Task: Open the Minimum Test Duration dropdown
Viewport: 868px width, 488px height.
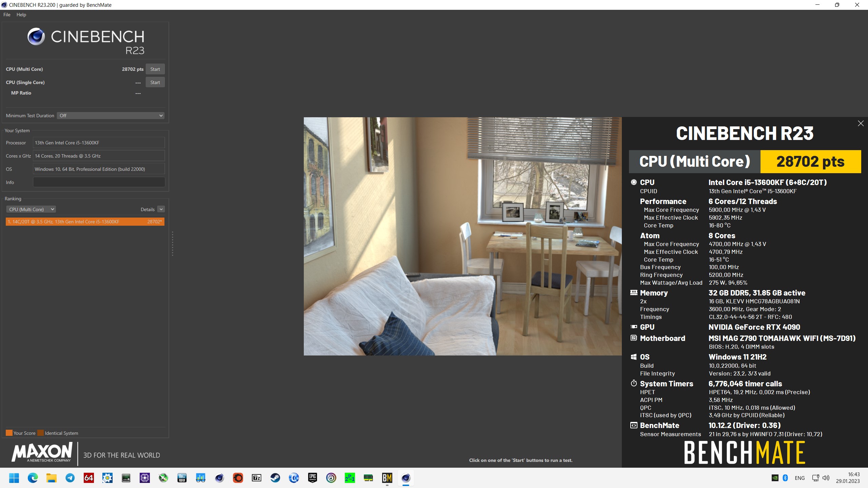Action: 111,116
